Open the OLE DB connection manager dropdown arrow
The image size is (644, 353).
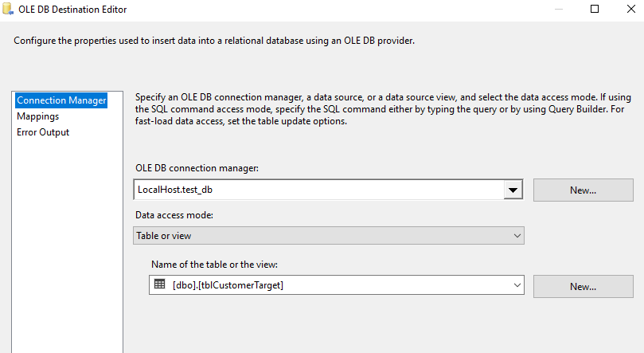coord(513,190)
